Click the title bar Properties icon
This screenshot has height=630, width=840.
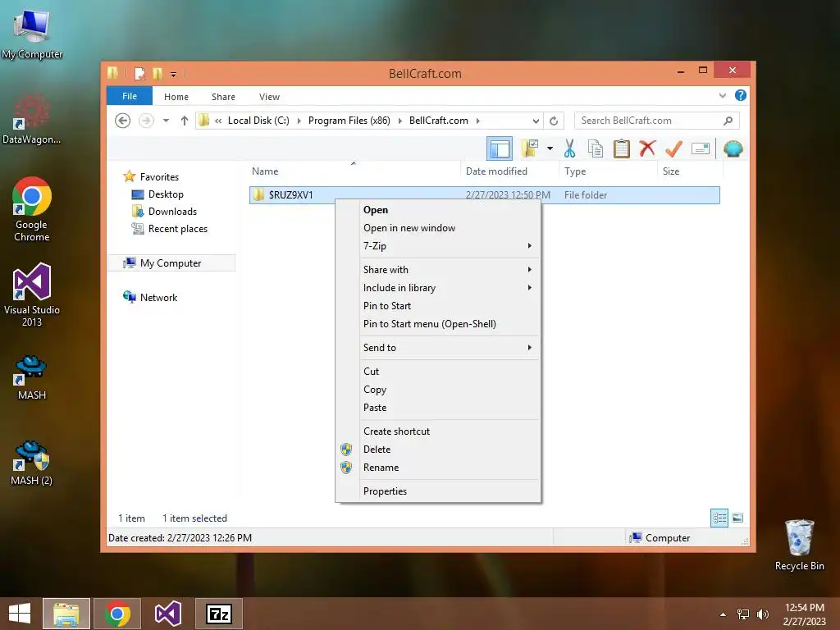click(x=139, y=73)
